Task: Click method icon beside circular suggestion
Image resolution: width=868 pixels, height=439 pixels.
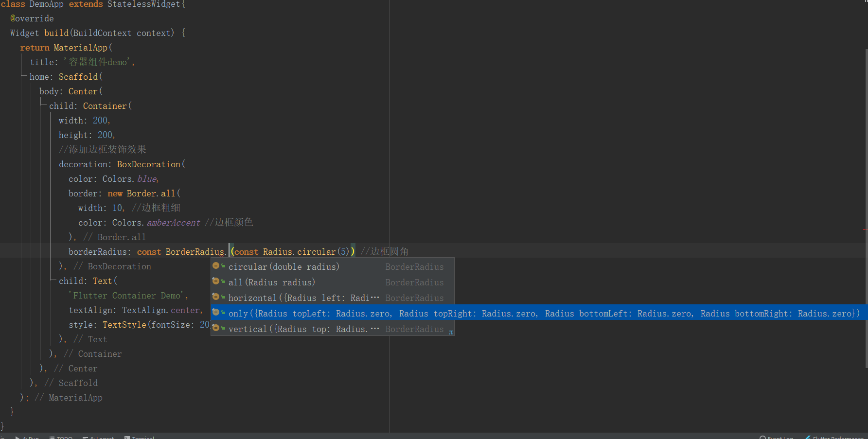Action: click(216, 266)
